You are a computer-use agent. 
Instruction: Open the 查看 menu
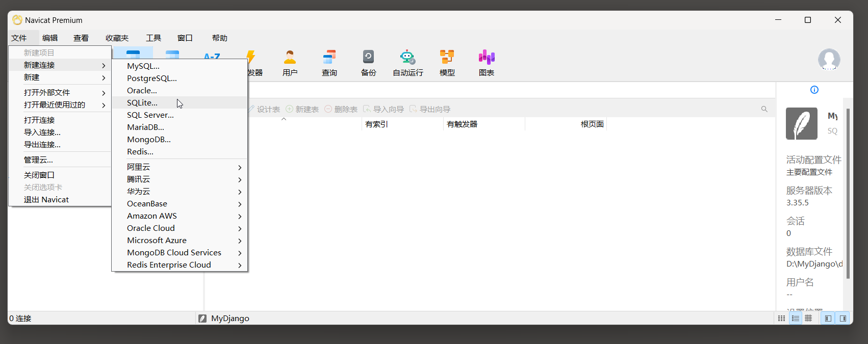pyautogui.click(x=81, y=38)
